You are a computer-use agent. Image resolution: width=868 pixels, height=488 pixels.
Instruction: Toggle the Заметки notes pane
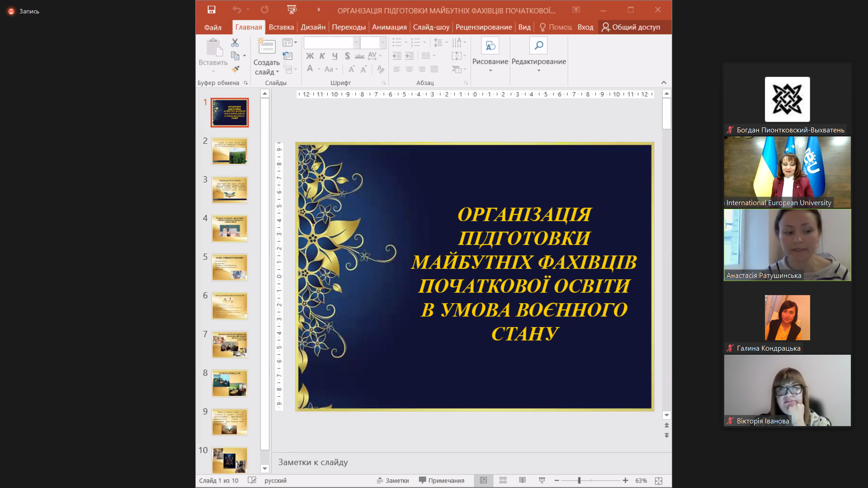(x=393, y=480)
